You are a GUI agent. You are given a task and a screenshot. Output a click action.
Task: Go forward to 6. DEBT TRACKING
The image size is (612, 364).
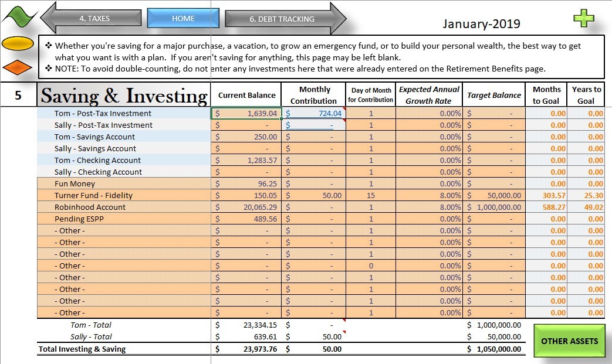pyautogui.click(x=285, y=19)
